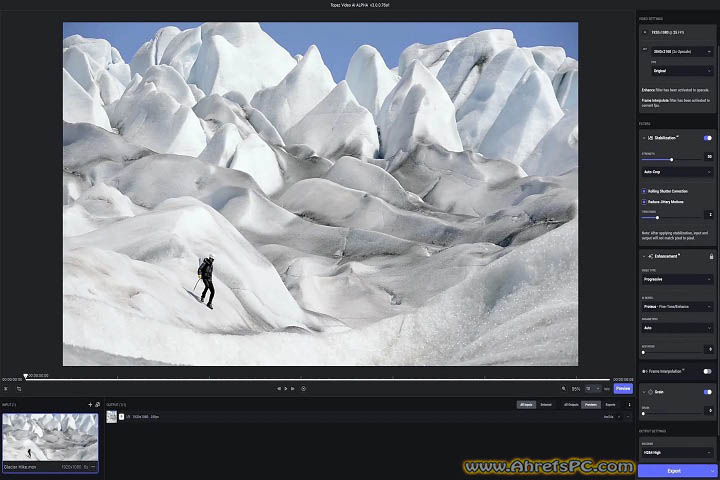
Task: Open the encoder H264 High dropdown
Action: (x=677, y=452)
